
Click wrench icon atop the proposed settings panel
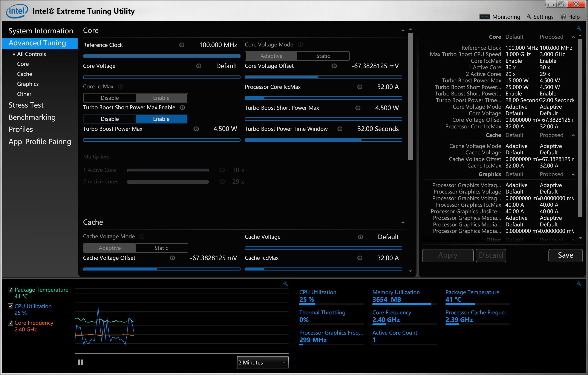pos(579,28)
